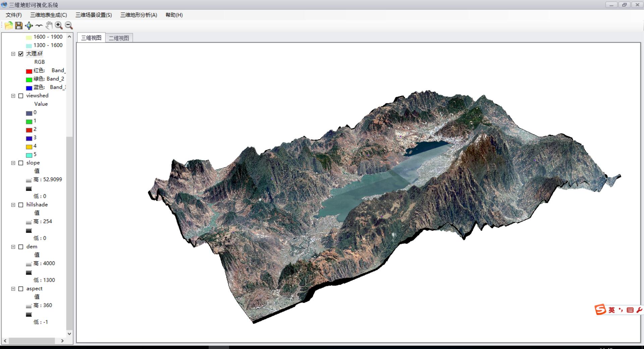Turn on the hillshade layer checkbox
The height and width of the screenshot is (349, 644).
pos(21,205)
